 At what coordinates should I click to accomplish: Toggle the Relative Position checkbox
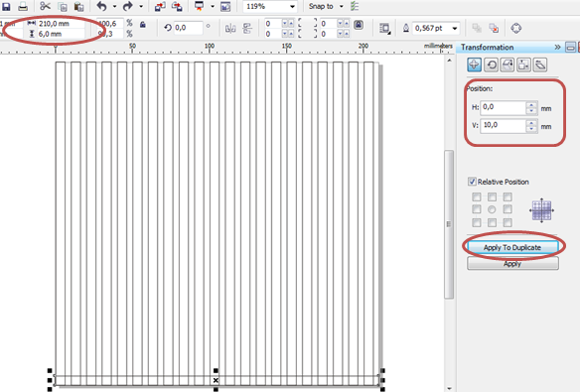click(472, 182)
